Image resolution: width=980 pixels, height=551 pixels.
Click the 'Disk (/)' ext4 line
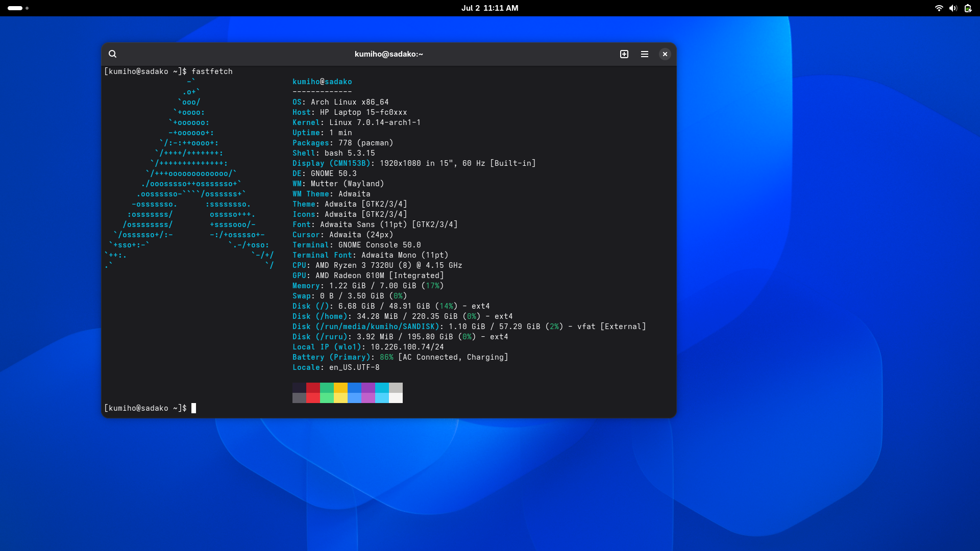[391, 306]
